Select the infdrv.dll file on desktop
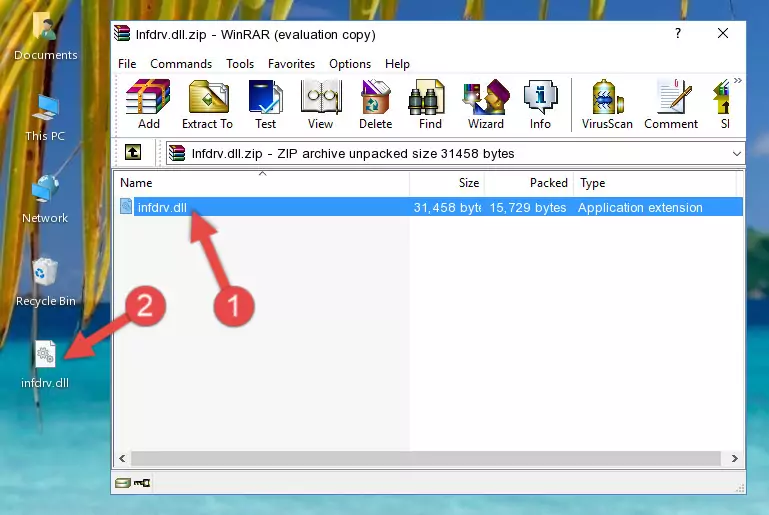769x515 pixels. pos(45,364)
